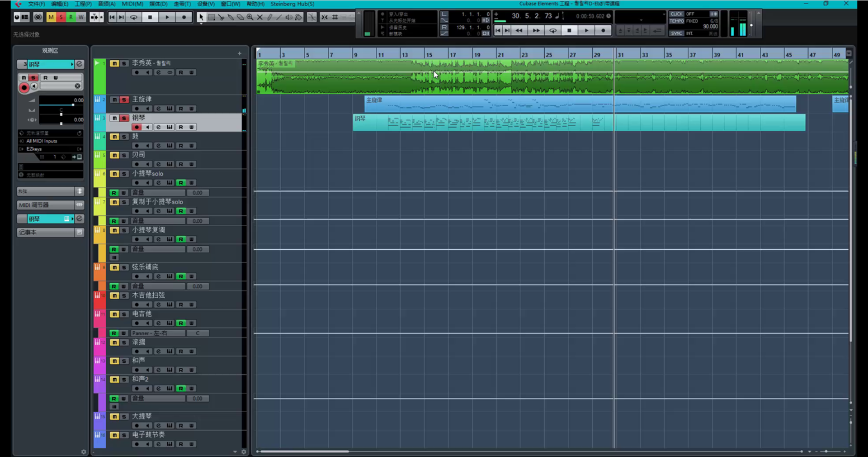Click the Snap to Zero Crossing icon

[x=312, y=17]
